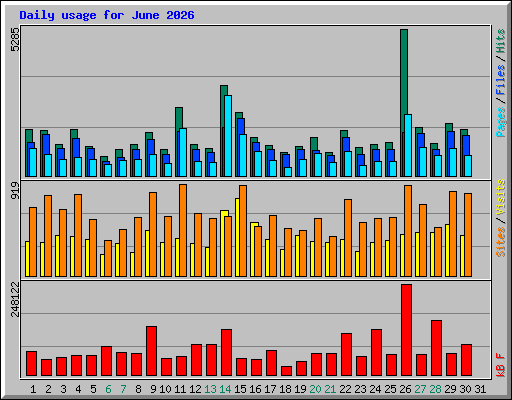This screenshot has height=400, width=512.
Task: Click the Pages / Files / Hits legend label
Action: (x=500, y=83)
